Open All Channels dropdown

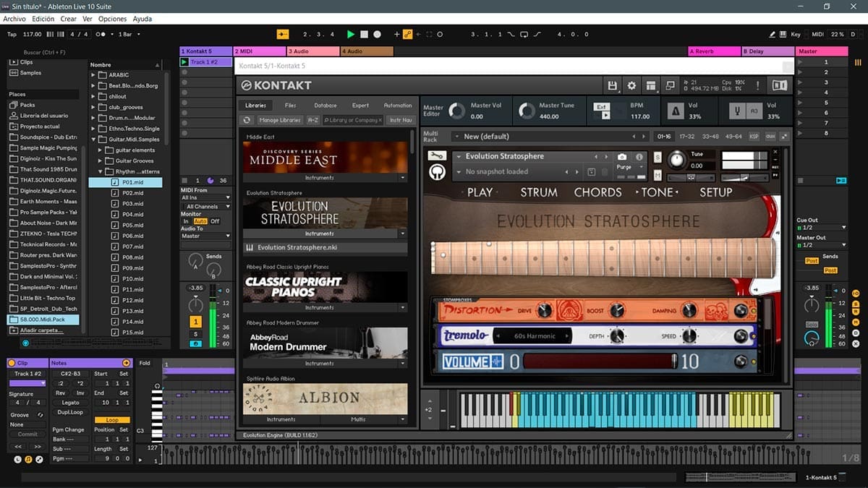(x=205, y=207)
